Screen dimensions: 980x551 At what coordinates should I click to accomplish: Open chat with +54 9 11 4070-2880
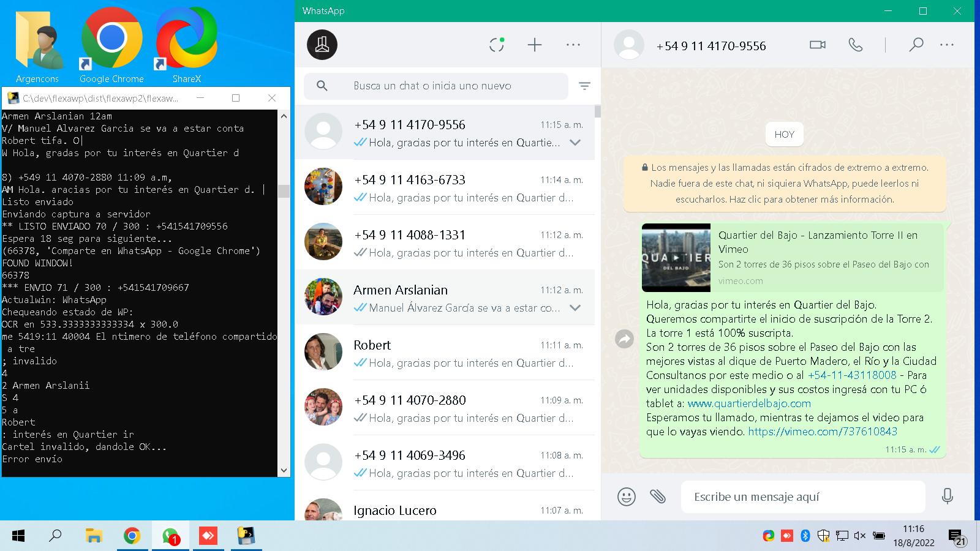click(x=445, y=408)
